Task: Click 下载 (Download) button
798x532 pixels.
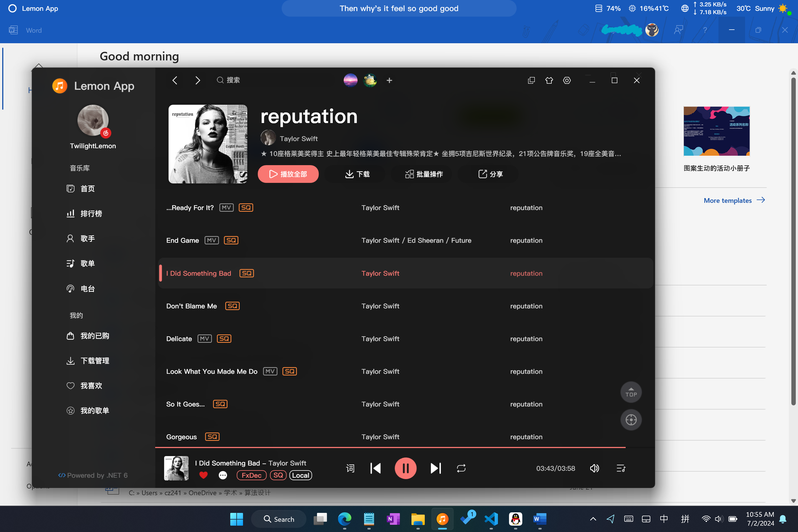Action: tap(357, 174)
